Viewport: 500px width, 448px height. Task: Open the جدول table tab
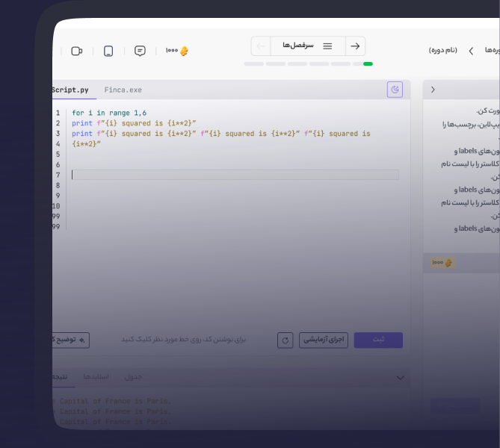[133, 377]
